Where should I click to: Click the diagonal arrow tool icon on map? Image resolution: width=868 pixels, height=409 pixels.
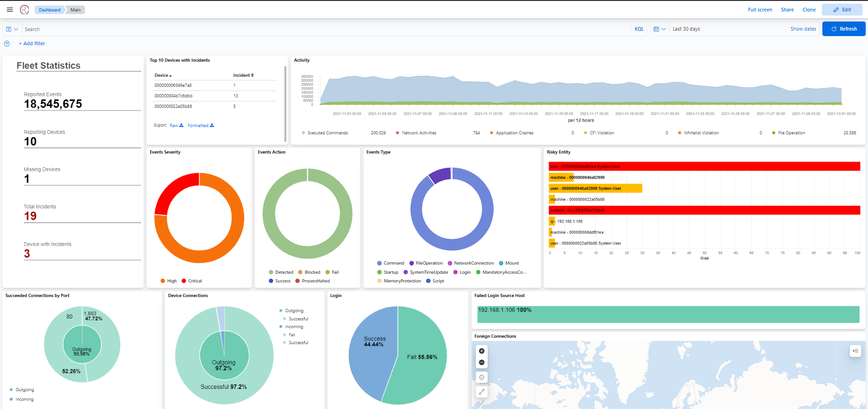482,392
